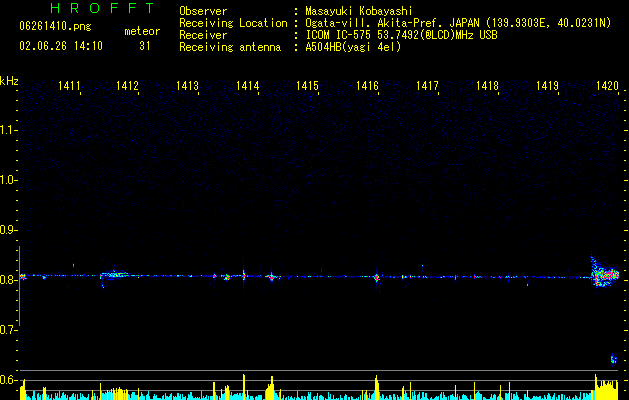
Task: Click the 1.0 kHz frequency axis label
Action: tap(8, 180)
